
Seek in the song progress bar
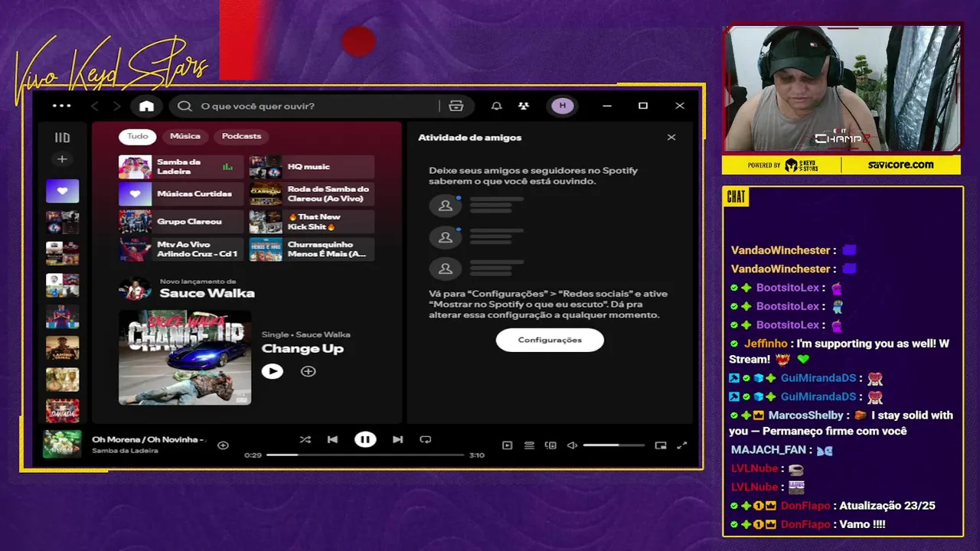click(365, 455)
